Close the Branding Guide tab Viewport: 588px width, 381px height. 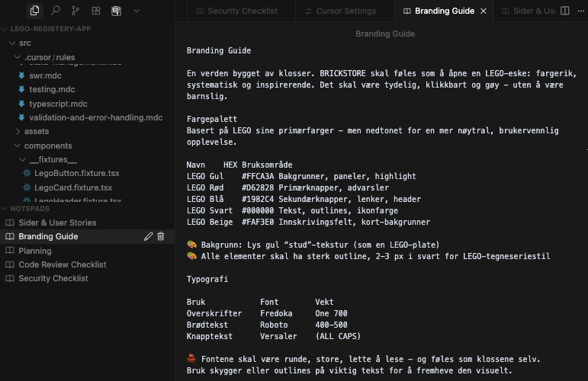(484, 11)
